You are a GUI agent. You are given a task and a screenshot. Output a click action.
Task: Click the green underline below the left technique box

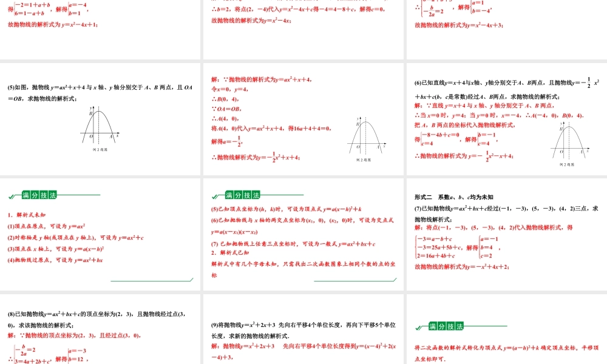pyautogui.click(x=152, y=280)
